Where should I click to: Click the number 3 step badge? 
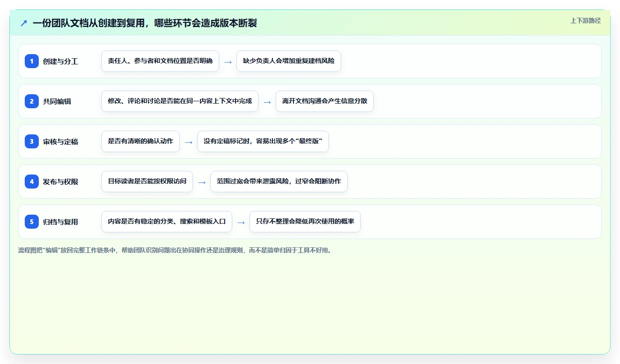click(32, 141)
